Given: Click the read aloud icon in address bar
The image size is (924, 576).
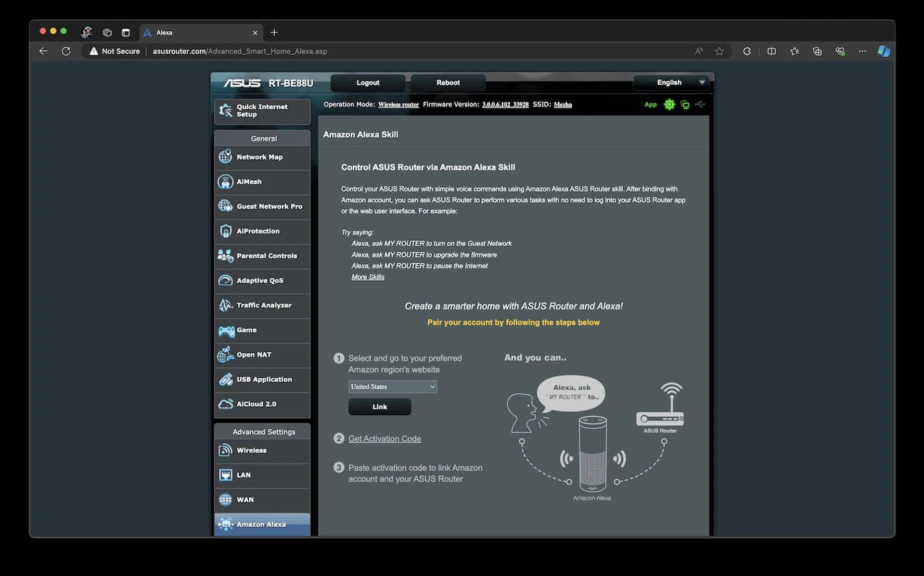Looking at the screenshot, I should click(699, 51).
